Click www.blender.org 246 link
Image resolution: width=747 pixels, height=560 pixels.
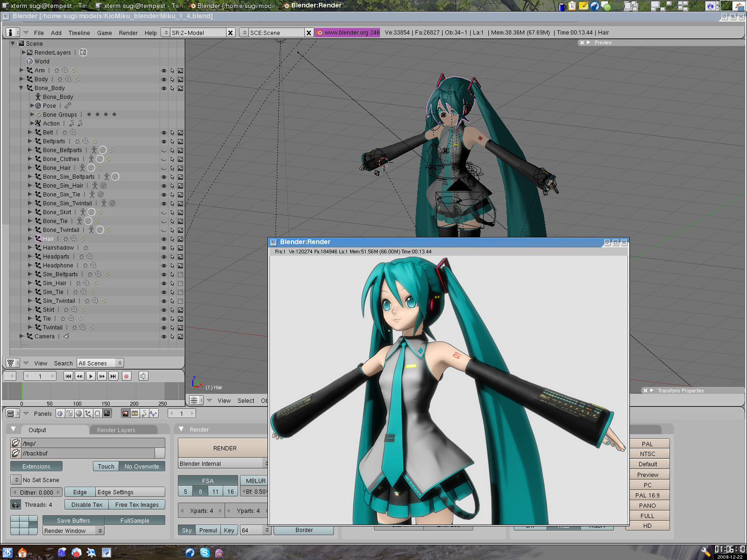coord(348,33)
